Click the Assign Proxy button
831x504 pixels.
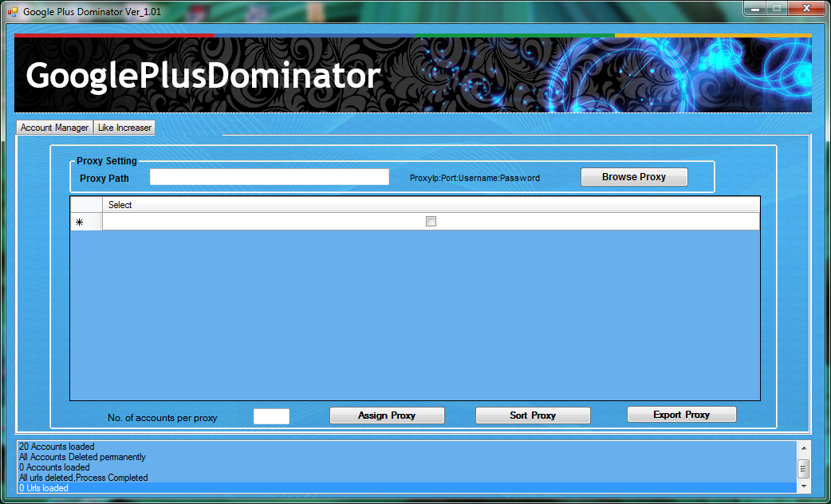coord(387,415)
